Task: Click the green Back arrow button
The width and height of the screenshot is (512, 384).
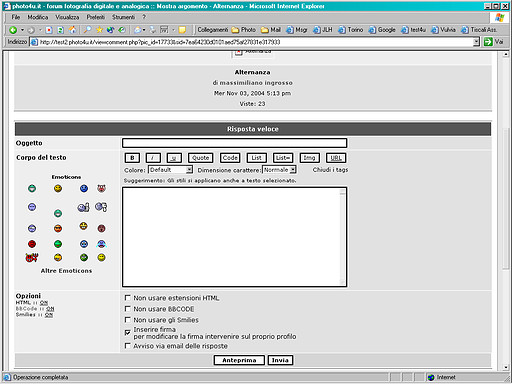Action: (13, 30)
